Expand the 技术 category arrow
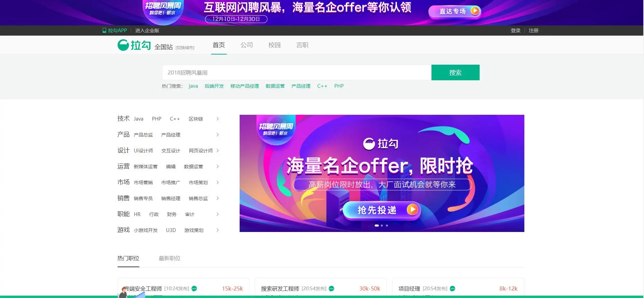 [x=218, y=119]
